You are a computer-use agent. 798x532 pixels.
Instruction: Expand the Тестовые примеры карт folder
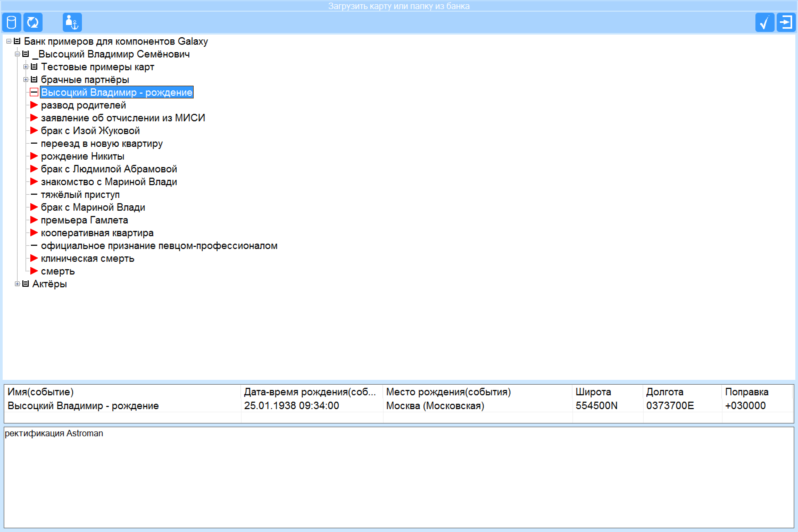click(x=26, y=67)
